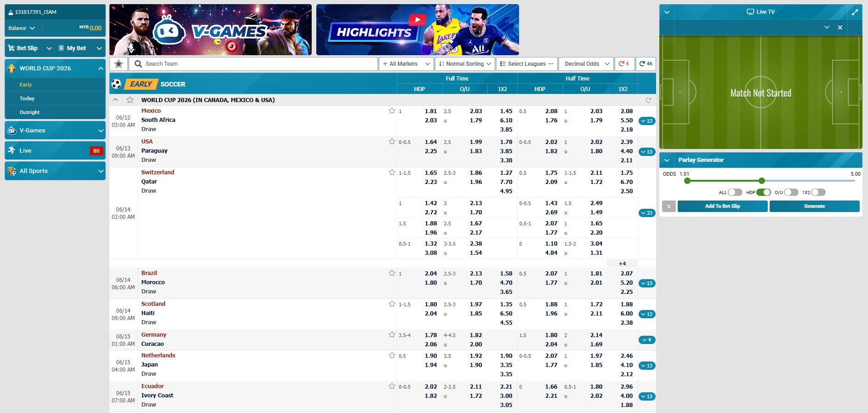The image size is (868, 413).
Task: Expand 33 more markets for Switzerland match
Action: [x=647, y=213]
